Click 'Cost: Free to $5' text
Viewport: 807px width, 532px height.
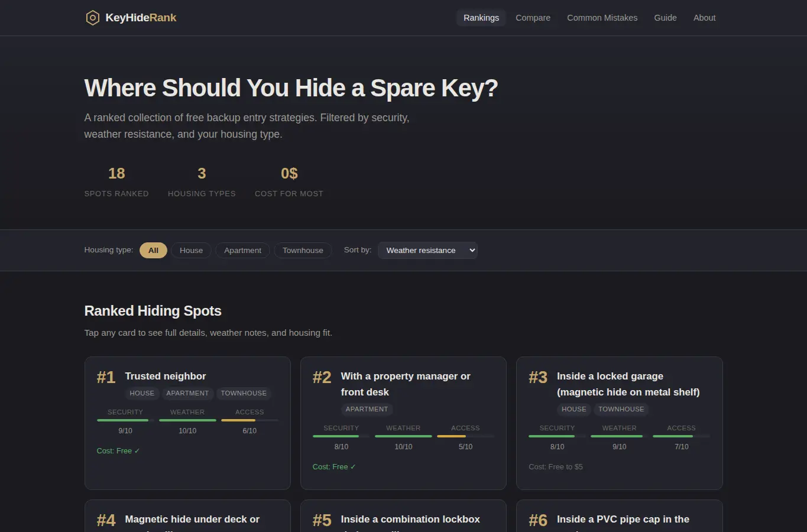(556, 467)
